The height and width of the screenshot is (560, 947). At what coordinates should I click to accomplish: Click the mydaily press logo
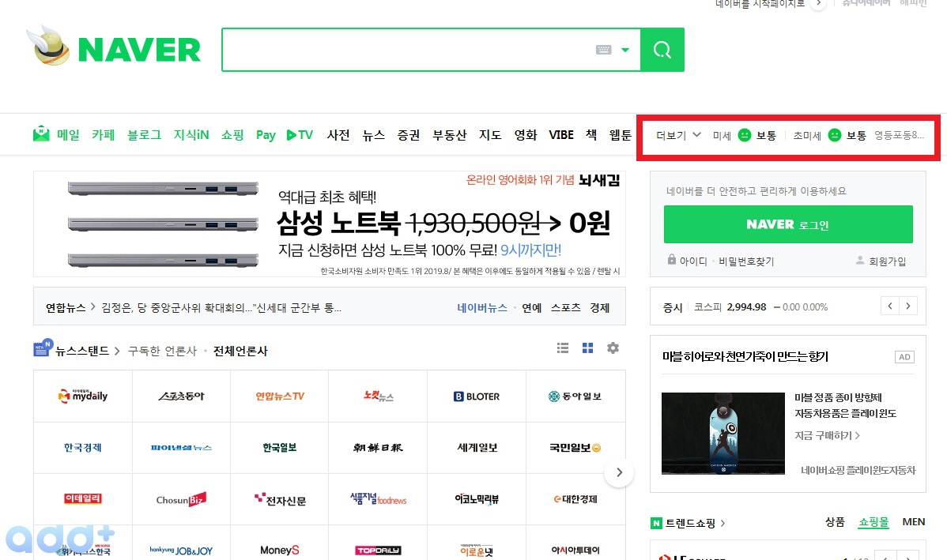tap(83, 396)
